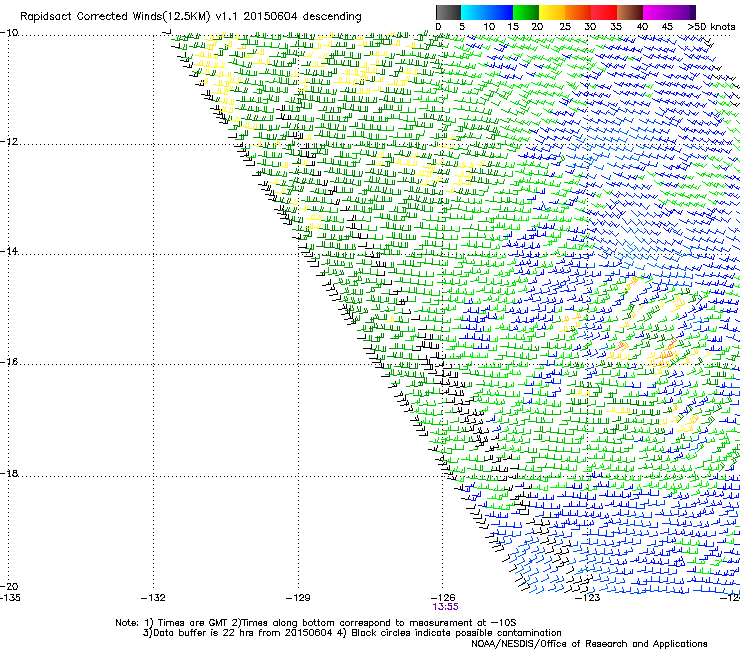Click the '>50 knots' legend label

711,27
